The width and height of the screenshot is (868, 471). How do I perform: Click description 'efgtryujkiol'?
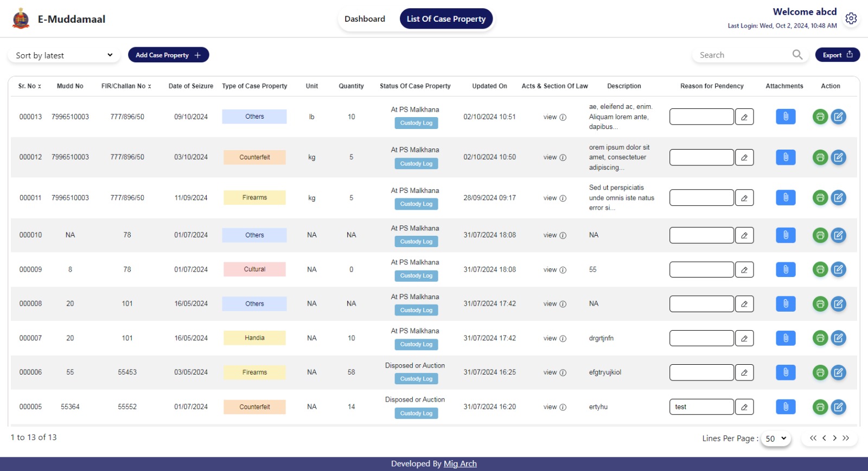605,372
